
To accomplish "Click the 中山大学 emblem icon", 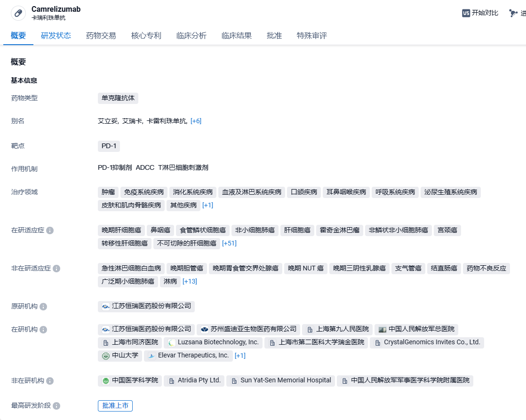I will 106,356.
